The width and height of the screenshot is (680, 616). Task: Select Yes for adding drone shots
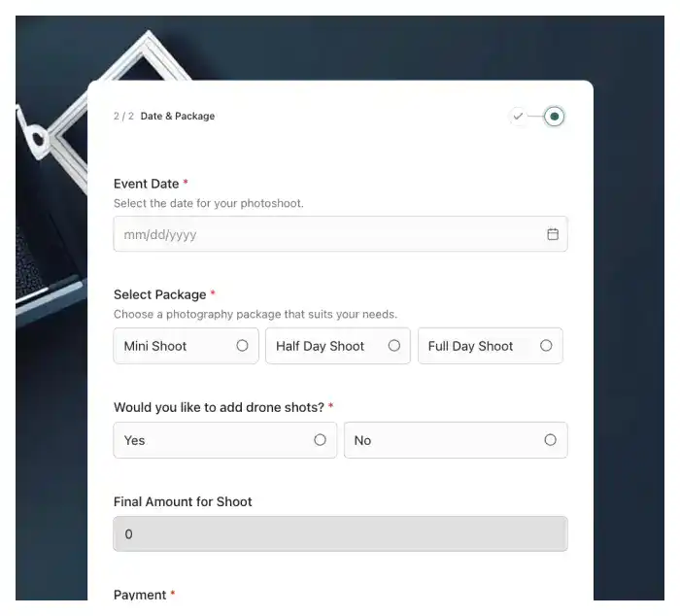pyautogui.click(x=225, y=440)
